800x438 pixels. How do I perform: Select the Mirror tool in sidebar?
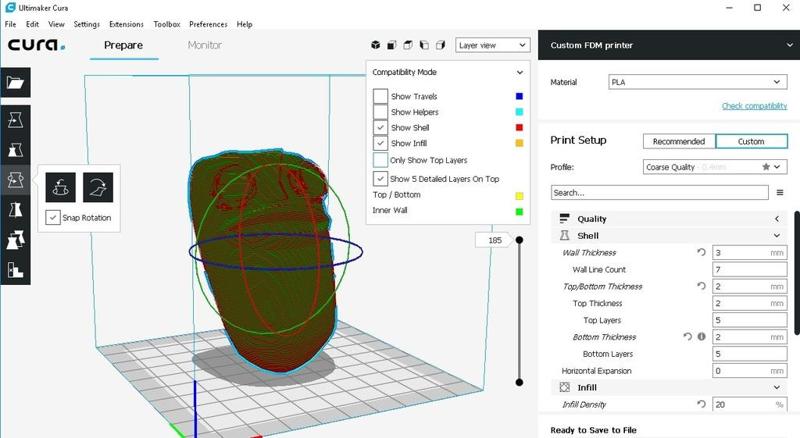15,209
